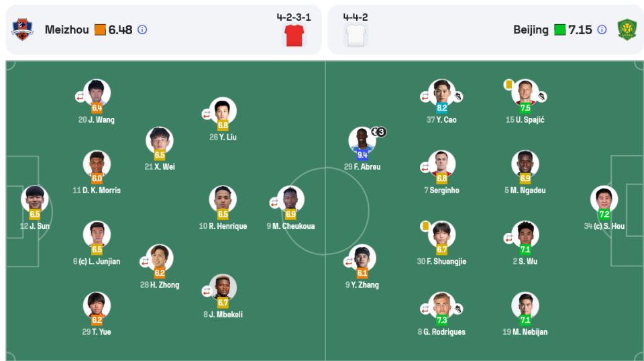Screen dimensions: 644x361
Task: Click the yellow card icon on F. Shuangjie
Action: [x=425, y=226]
